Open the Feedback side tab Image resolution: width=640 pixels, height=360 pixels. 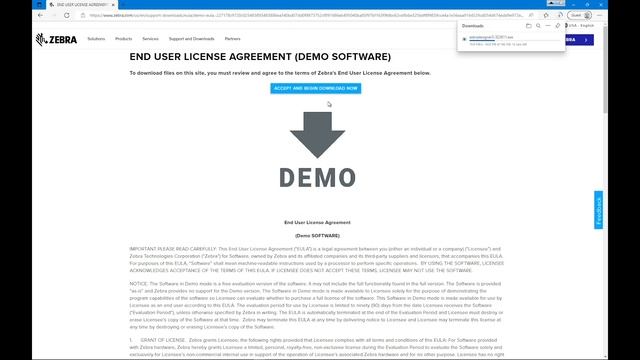tap(598, 210)
